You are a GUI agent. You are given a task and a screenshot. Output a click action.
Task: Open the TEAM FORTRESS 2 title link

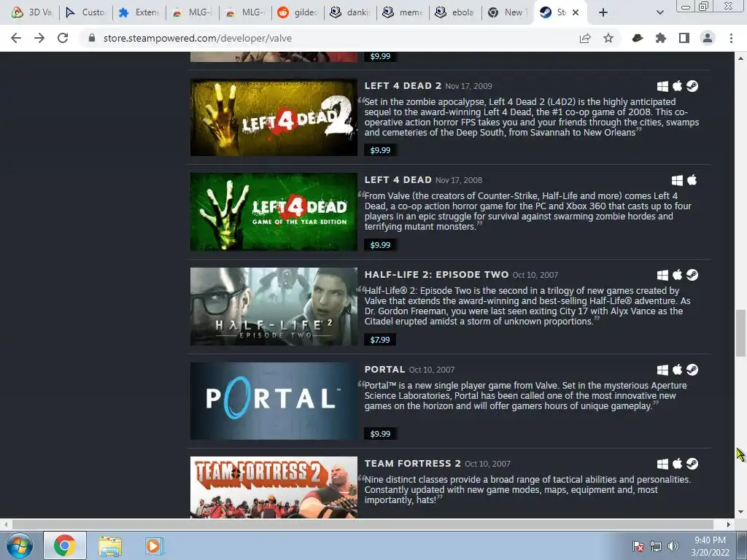tap(413, 463)
